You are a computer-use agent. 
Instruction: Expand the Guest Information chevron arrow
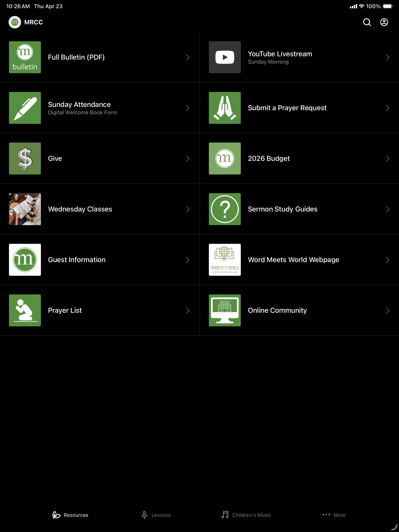(x=188, y=260)
